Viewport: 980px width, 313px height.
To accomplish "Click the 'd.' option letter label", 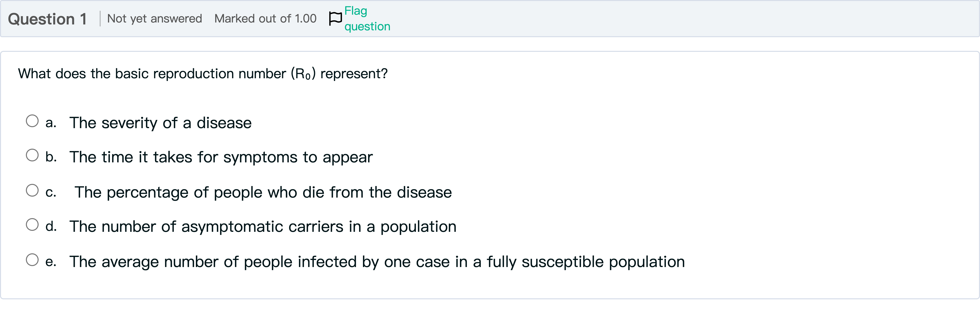I will (51, 227).
